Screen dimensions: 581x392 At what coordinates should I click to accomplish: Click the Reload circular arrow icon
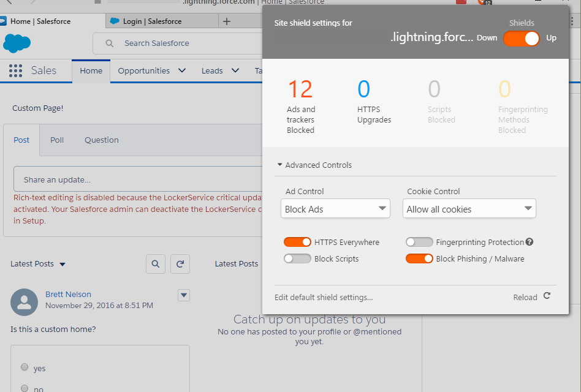point(547,296)
